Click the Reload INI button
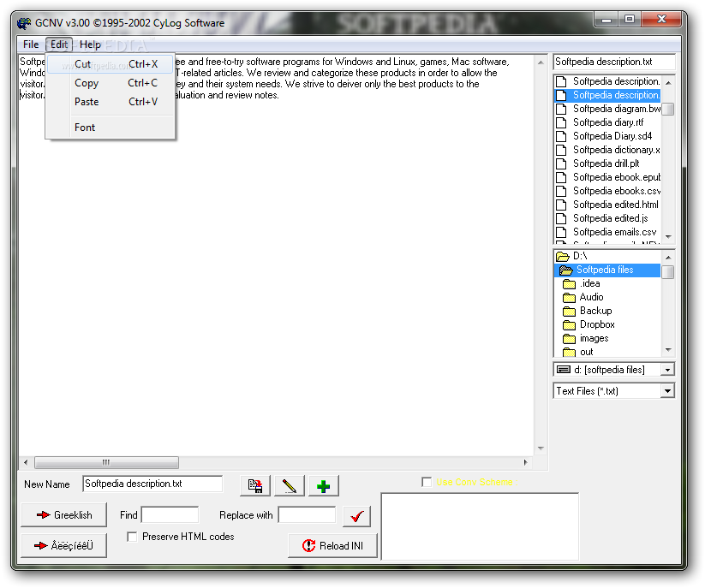This screenshot has height=588, width=705. (x=332, y=546)
